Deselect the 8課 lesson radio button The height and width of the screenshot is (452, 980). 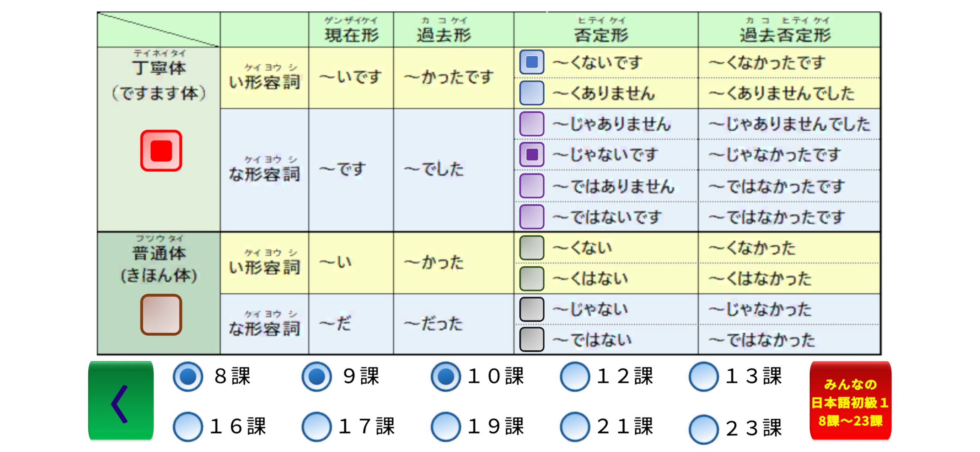tap(188, 377)
